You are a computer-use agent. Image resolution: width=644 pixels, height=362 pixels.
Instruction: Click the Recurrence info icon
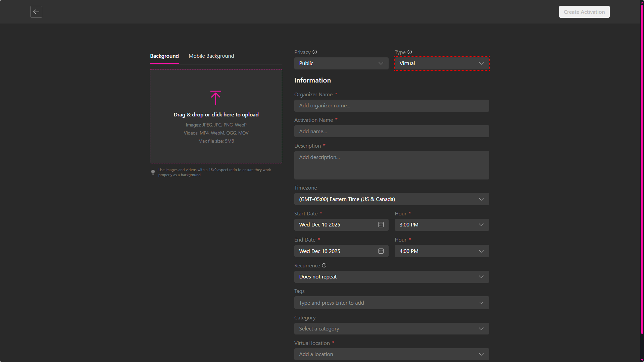324,265
